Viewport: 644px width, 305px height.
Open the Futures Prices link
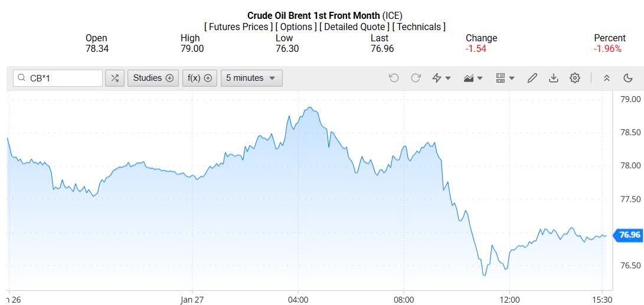(238, 27)
